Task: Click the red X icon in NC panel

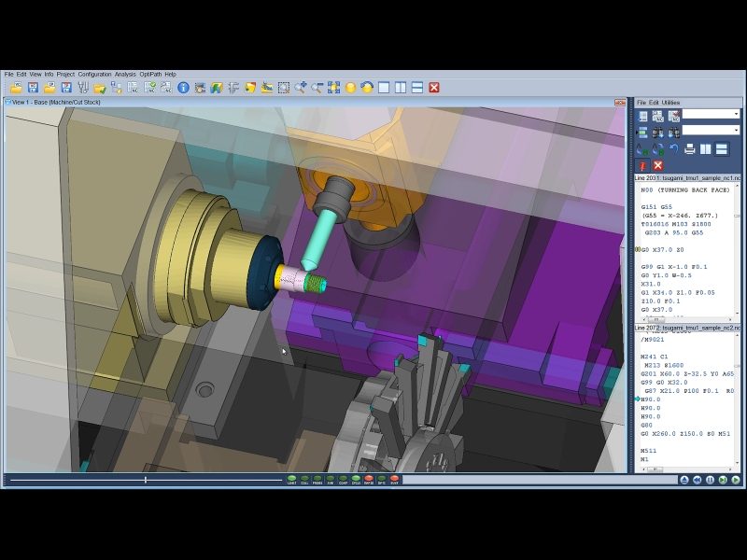Action: [x=658, y=166]
